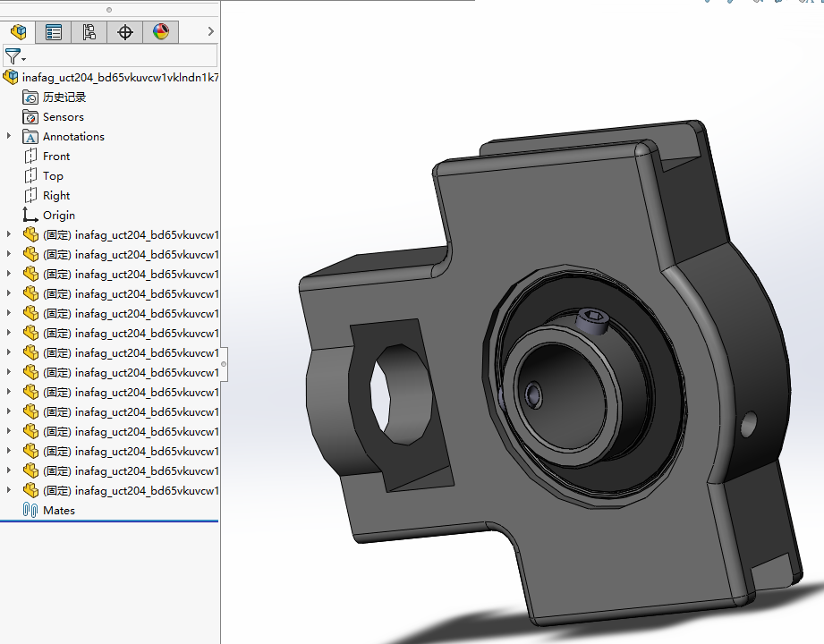Expand the Annotations folder
Image resolution: width=824 pixels, height=644 pixels.
click(8, 136)
